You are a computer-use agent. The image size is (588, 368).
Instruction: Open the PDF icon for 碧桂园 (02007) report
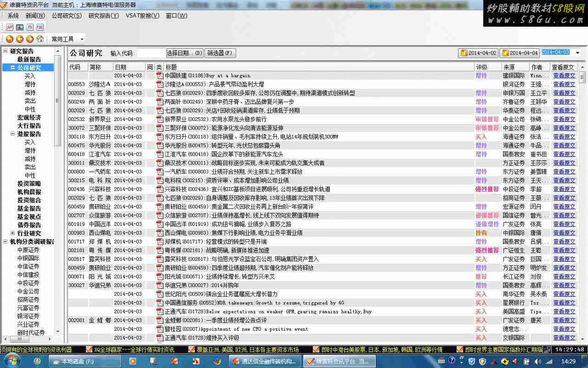(x=160, y=329)
